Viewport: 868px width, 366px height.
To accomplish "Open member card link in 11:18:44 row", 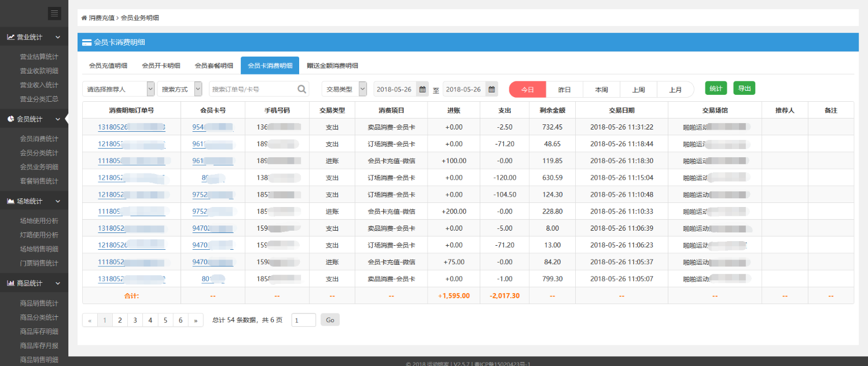I will click(212, 144).
